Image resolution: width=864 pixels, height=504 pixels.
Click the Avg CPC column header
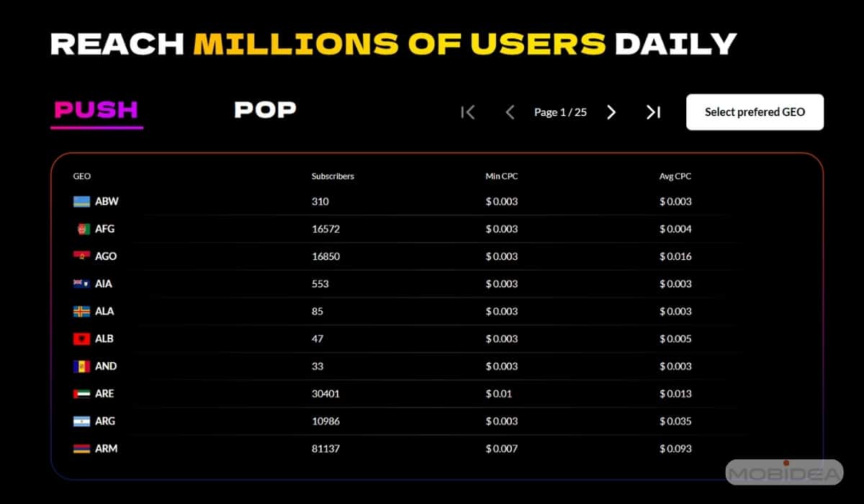point(675,176)
